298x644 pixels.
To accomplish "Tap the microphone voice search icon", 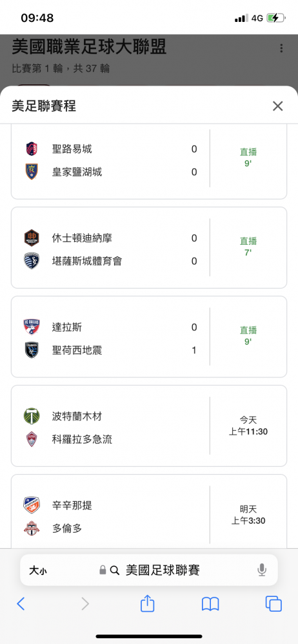I will pyautogui.click(x=262, y=570).
